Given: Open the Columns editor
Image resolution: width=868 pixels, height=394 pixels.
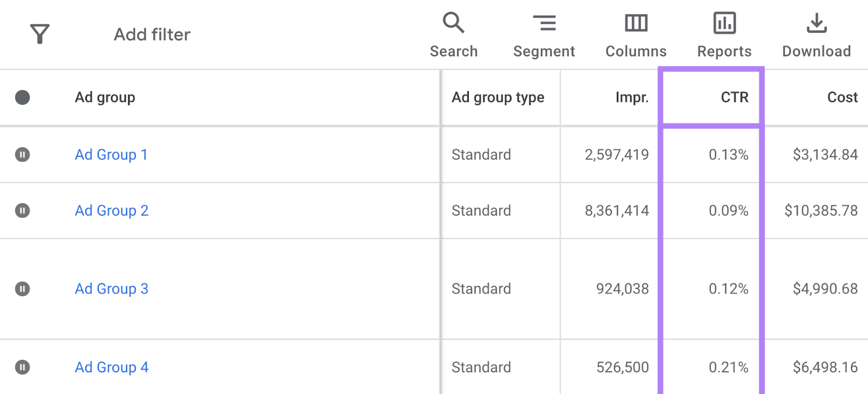Looking at the screenshot, I should point(636,35).
